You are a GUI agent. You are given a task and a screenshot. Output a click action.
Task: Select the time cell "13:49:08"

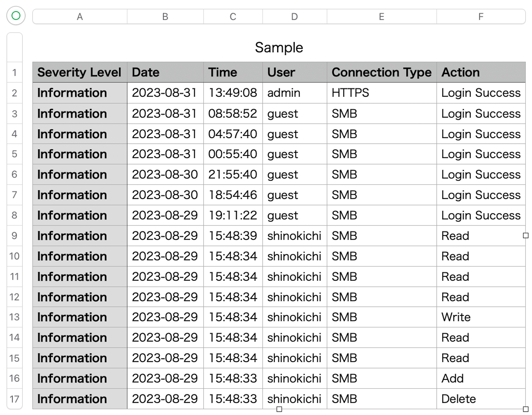click(233, 93)
